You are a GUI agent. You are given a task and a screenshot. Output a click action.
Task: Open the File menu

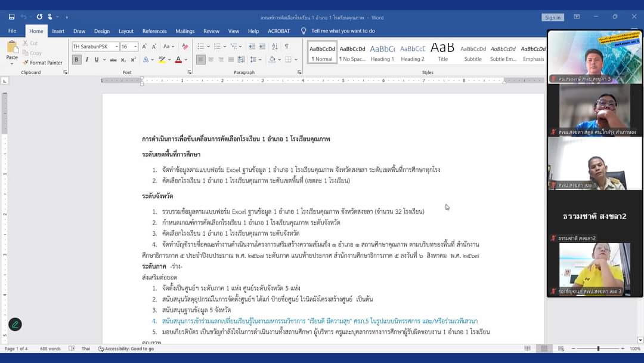tap(13, 31)
